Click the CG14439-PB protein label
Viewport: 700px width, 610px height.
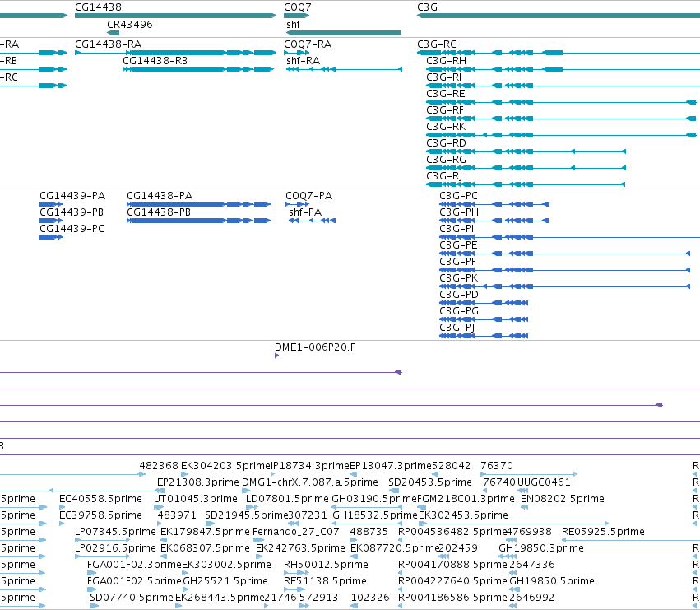(72, 212)
